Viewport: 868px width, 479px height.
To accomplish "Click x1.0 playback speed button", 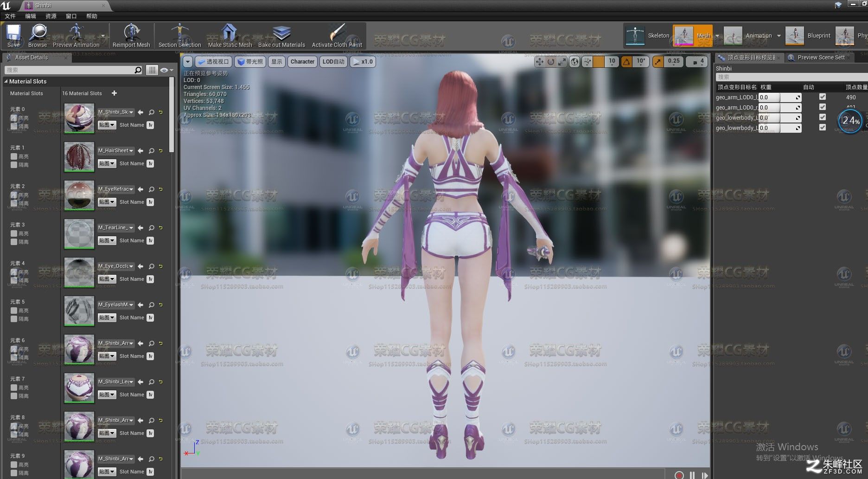I will click(363, 62).
